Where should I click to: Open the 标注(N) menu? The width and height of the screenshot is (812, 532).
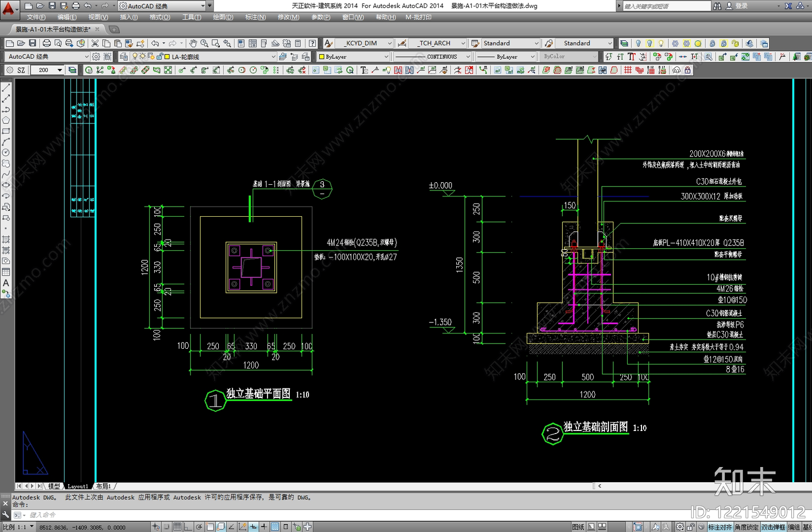point(255,17)
